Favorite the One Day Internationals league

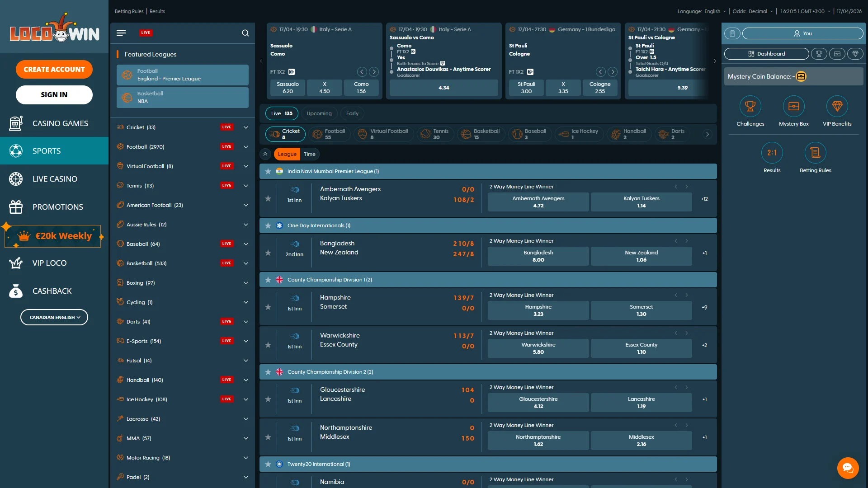tap(268, 225)
